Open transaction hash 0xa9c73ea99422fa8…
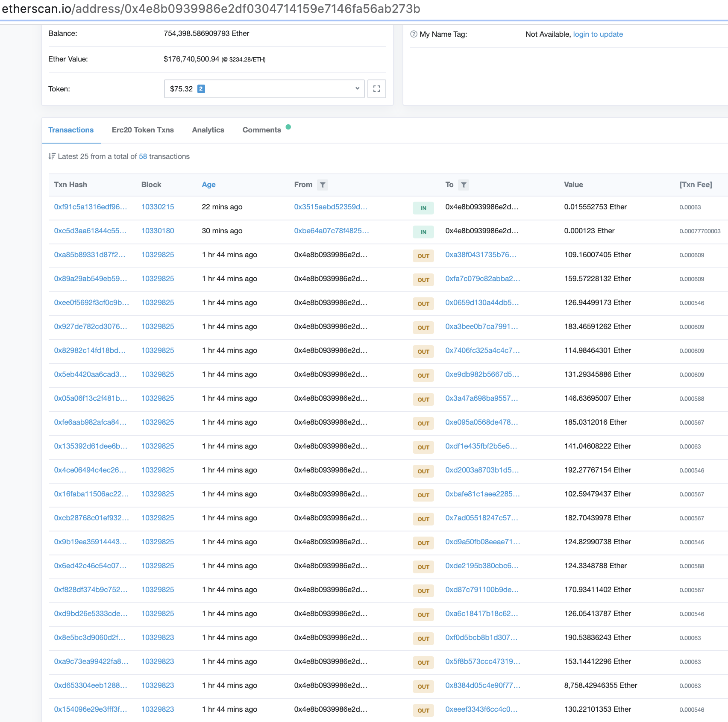This screenshot has width=728, height=722. (x=91, y=661)
